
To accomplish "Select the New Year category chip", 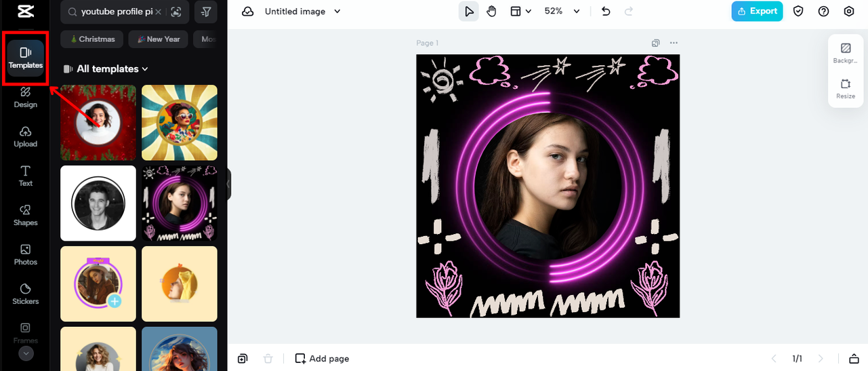I will click(159, 39).
